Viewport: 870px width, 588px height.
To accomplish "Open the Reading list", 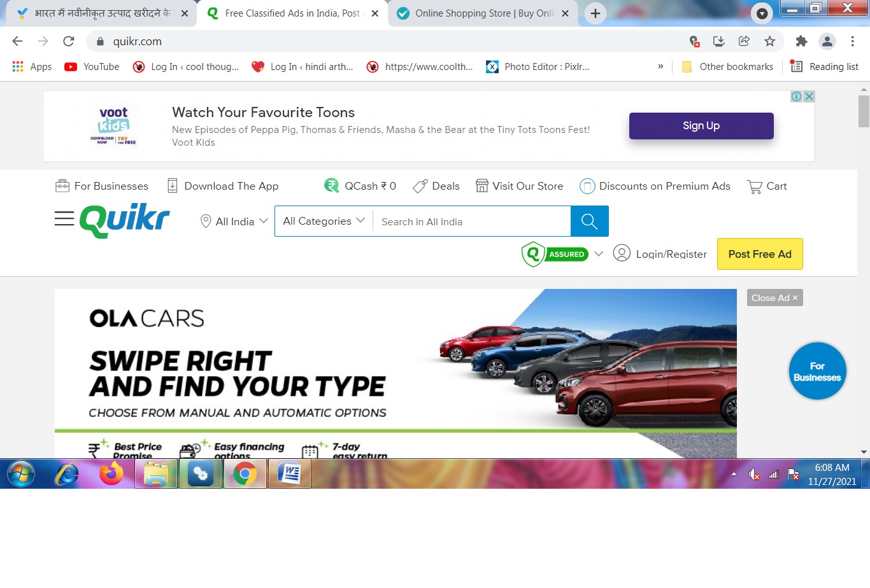I will pos(825,67).
